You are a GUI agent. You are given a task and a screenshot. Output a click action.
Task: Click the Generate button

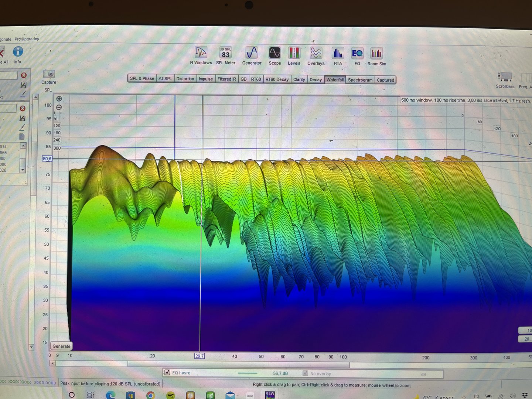pos(61,346)
